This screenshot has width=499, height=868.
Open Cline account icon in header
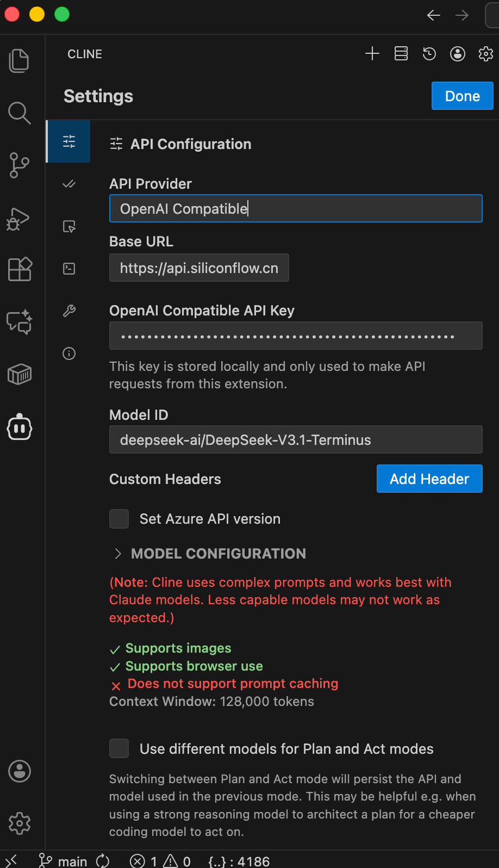click(x=458, y=53)
